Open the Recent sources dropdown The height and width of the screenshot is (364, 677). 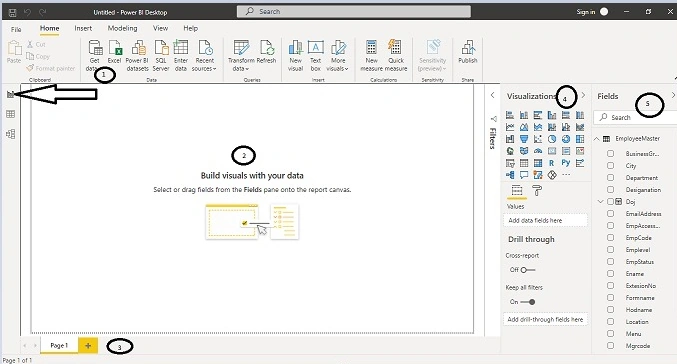(204, 55)
